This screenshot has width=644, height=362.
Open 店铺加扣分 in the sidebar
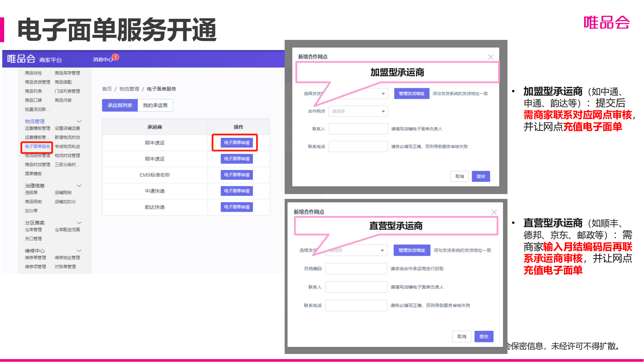coord(65,202)
